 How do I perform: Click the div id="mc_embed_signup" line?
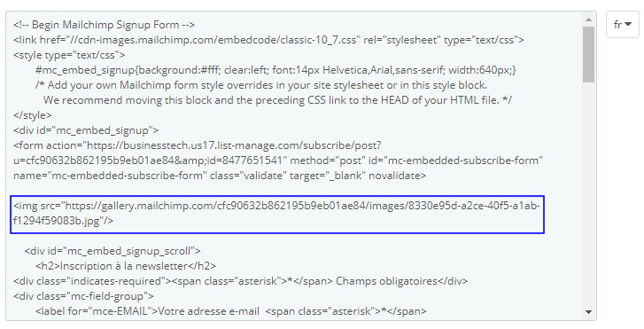tap(86, 130)
